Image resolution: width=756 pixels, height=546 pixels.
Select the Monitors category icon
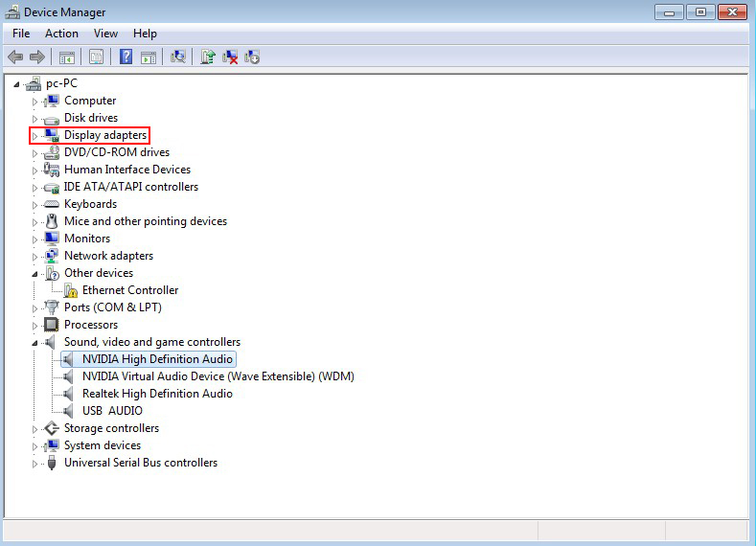[x=51, y=239]
